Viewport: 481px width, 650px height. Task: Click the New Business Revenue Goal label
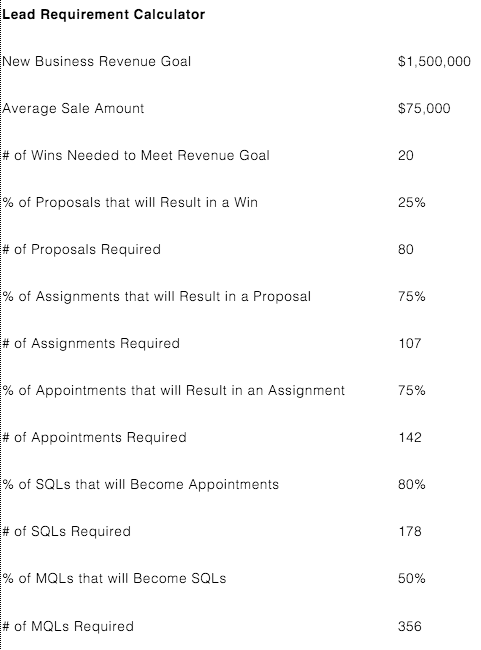tap(97, 61)
